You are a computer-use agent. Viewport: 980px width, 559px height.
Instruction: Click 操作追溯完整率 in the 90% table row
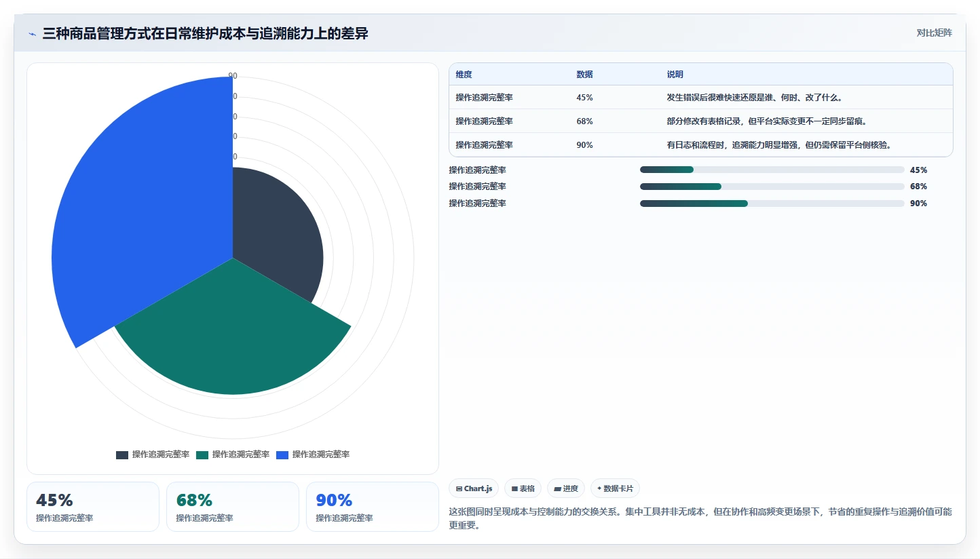485,145
